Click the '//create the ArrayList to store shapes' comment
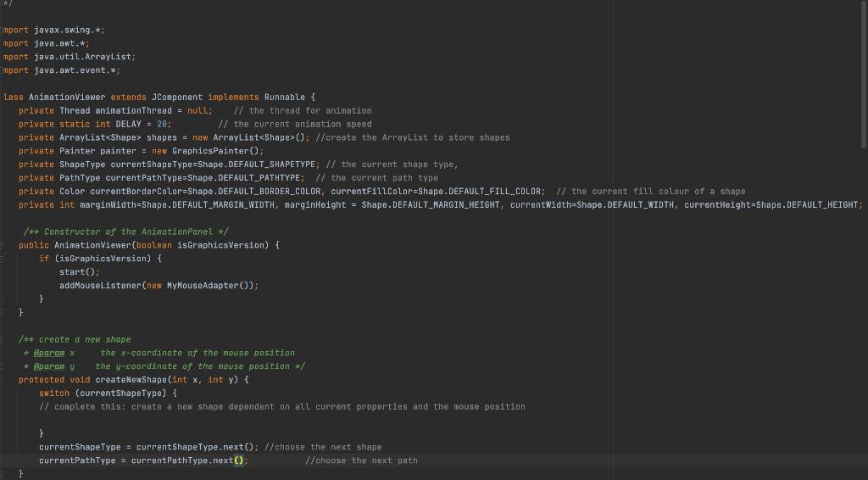The height and width of the screenshot is (480, 868). coord(413,138)
